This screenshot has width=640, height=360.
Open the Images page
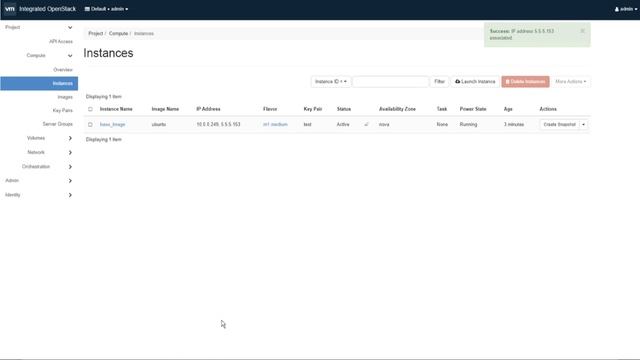click(x=65, y=97)
